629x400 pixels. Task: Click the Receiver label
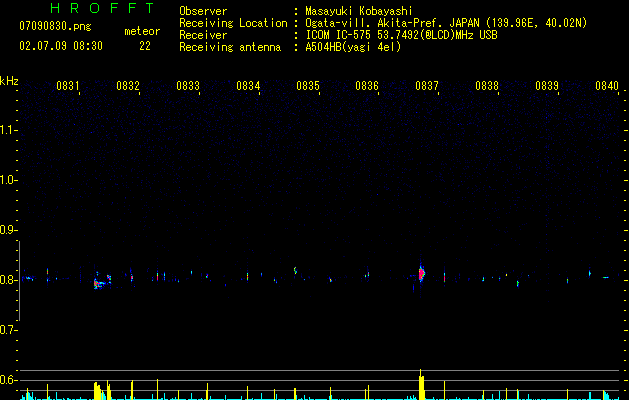(203, 35)
